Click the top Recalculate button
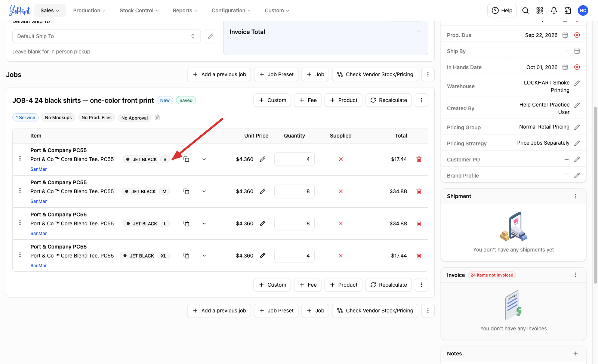This screenshot has width=598, height=364. (x=389, y=100)
